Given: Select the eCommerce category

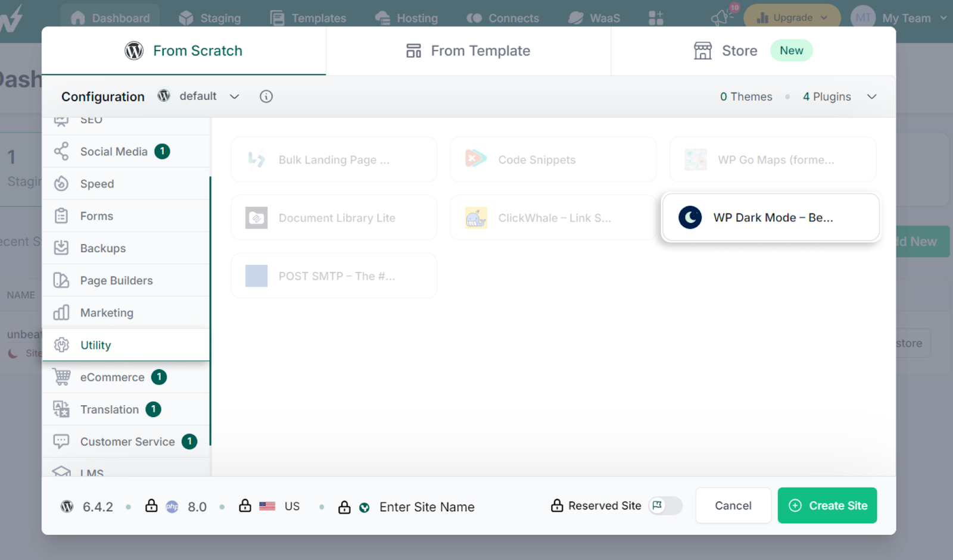Looking at the screenshot, I should [x=126, y=377].
